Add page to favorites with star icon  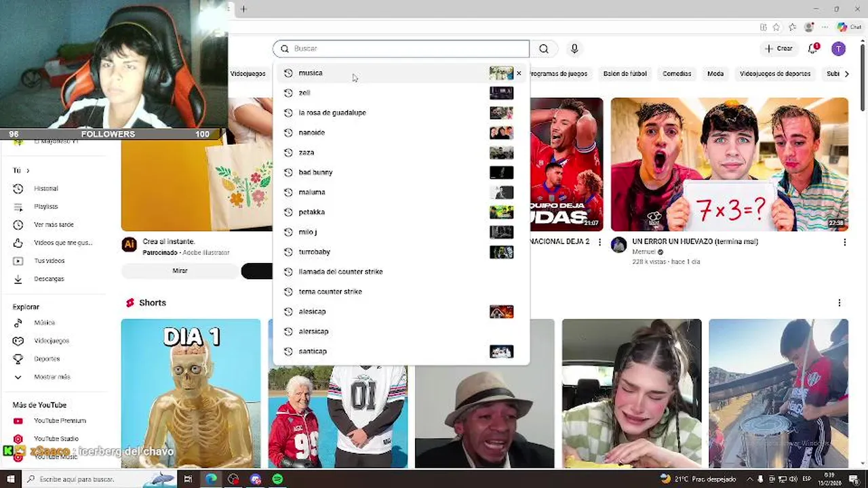(x=776, y=27)
